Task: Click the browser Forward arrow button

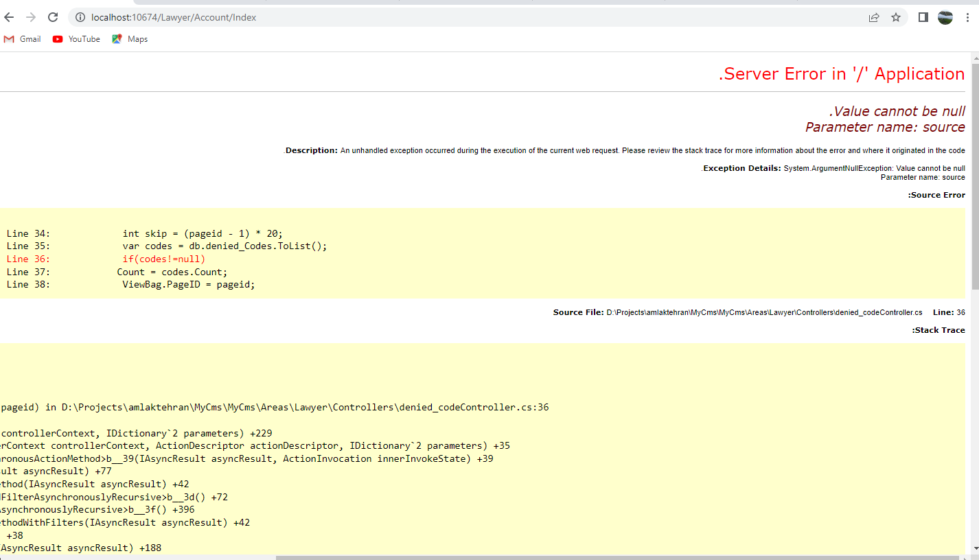Action: 31,17
